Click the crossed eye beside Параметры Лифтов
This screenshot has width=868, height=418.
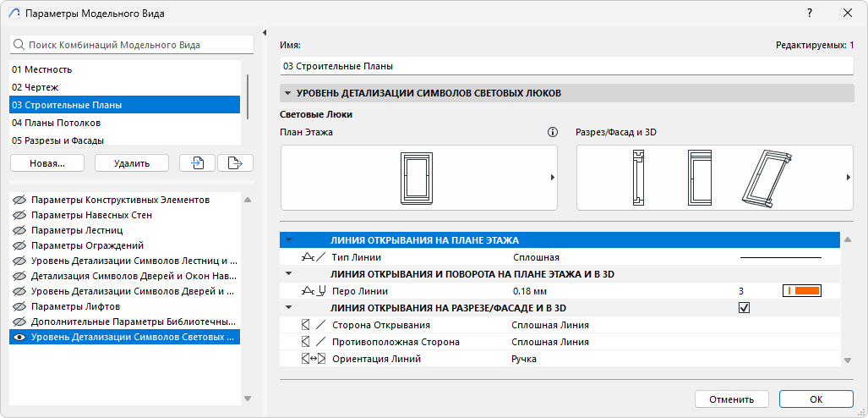(20, 306)
